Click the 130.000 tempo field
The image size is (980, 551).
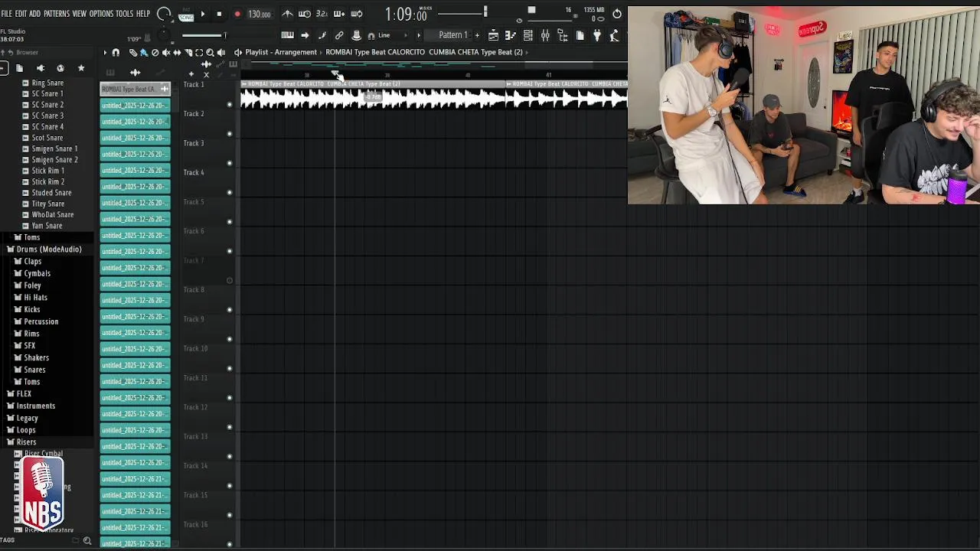[260, 14]
